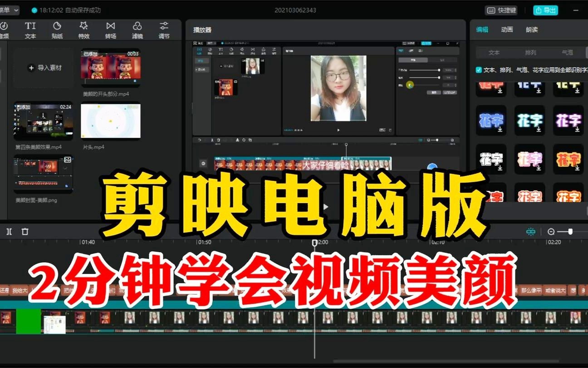This screenshot has height=368, width=588.
Task: Download the pink pastel 花字 style
Action: pos(538,169)
